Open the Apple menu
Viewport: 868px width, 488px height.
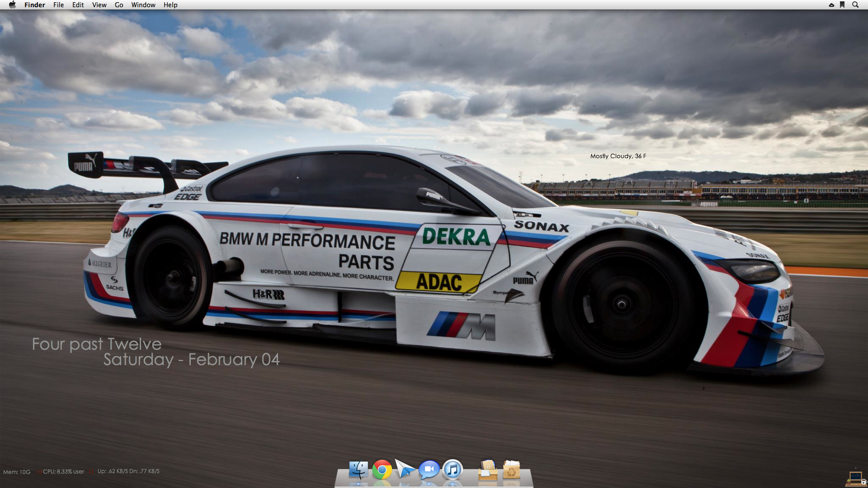click(x=12, y=5)
